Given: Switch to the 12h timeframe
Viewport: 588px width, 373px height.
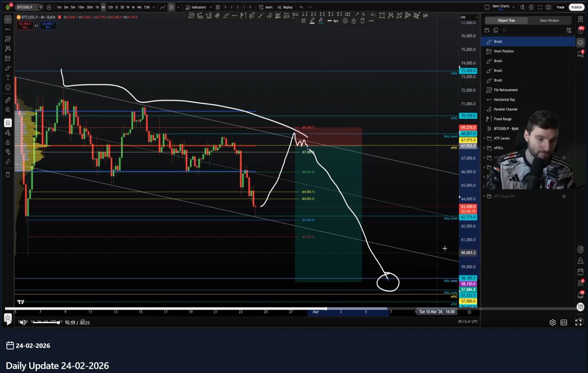Looking at the screenshot, I should pyautogui.click(x=110, y=7).
